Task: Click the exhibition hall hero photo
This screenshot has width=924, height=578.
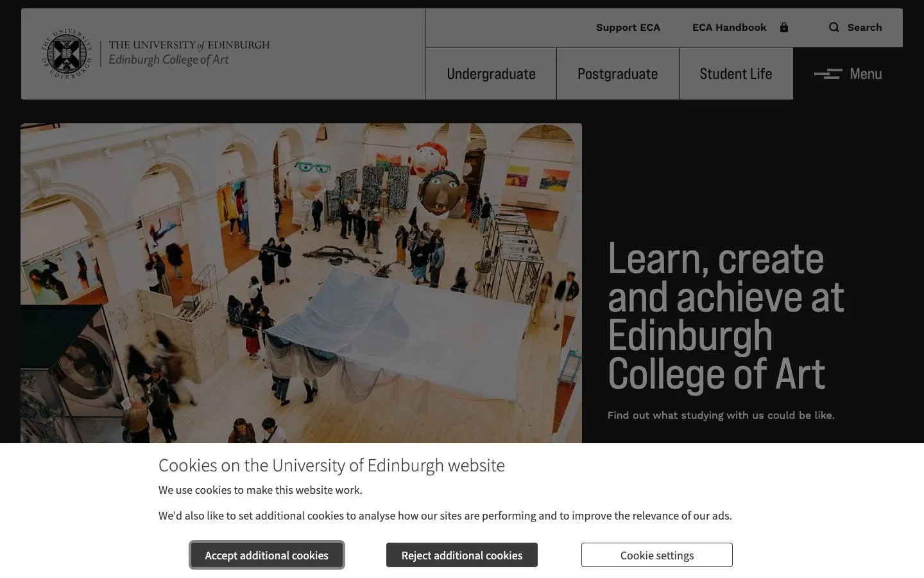Action: [x=301, y=283]
